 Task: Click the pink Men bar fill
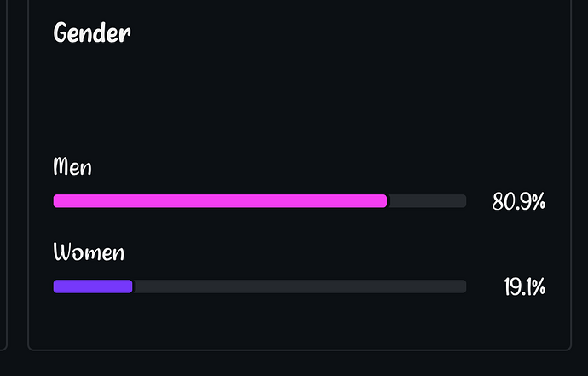point(219,201)
